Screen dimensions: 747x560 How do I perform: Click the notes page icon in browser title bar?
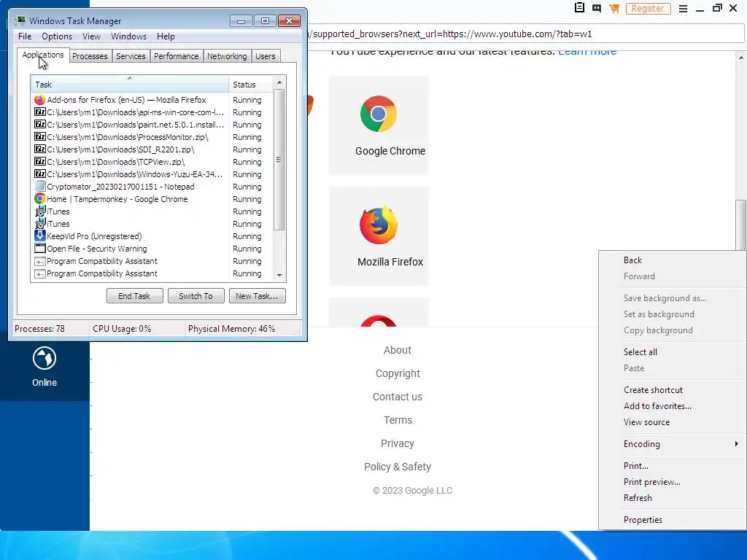click(x=579, y=7)
